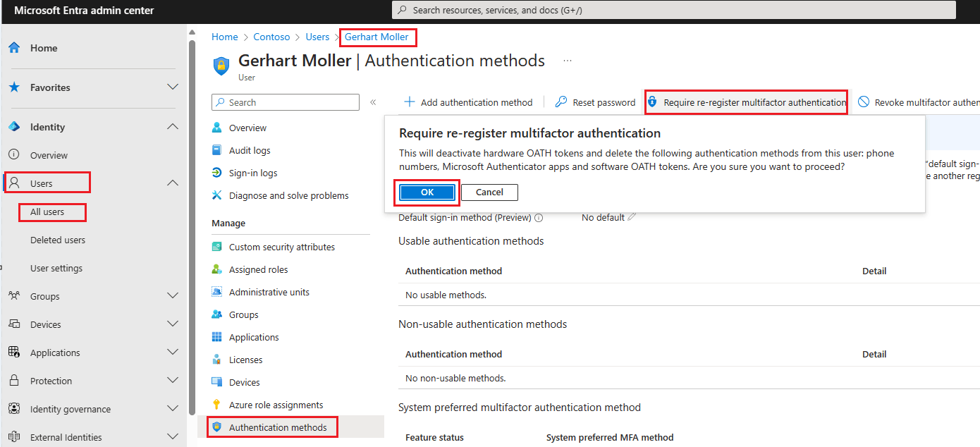Expand the Protection navigation section
980x447 pixels.
pos(172,381)
